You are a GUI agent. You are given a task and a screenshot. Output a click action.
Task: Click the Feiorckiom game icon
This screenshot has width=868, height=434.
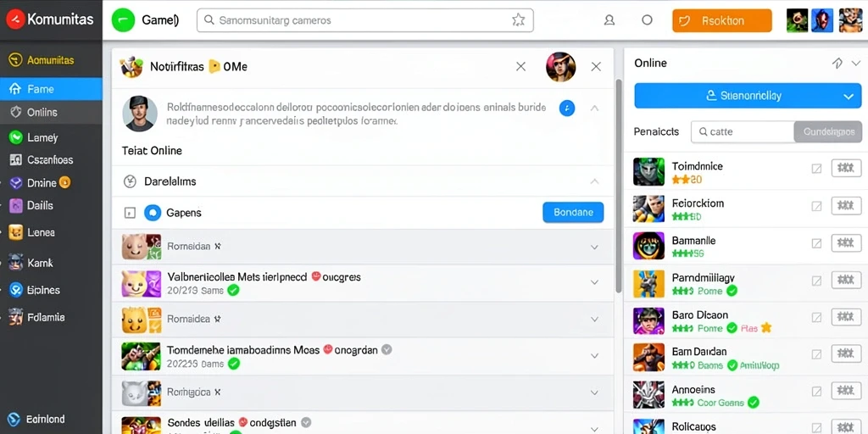[648, 209]
